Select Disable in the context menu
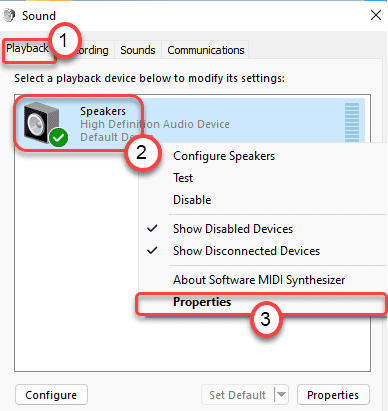Image resolution: width=388 pixels, height=411 pixels. [x=192, y=200]
